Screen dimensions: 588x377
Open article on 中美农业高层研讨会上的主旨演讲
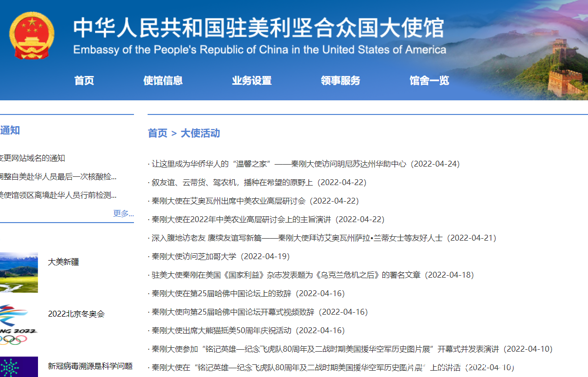(268, 220)
